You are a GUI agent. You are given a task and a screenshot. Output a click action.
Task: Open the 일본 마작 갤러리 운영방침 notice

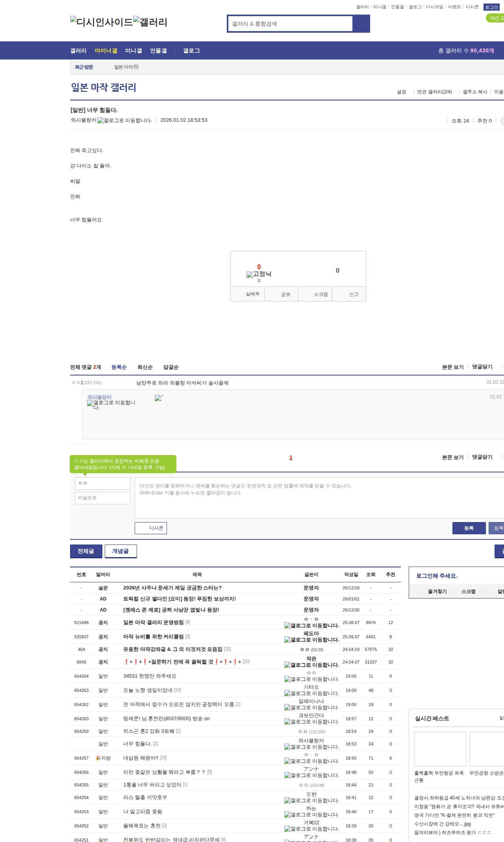pos(153,623)
